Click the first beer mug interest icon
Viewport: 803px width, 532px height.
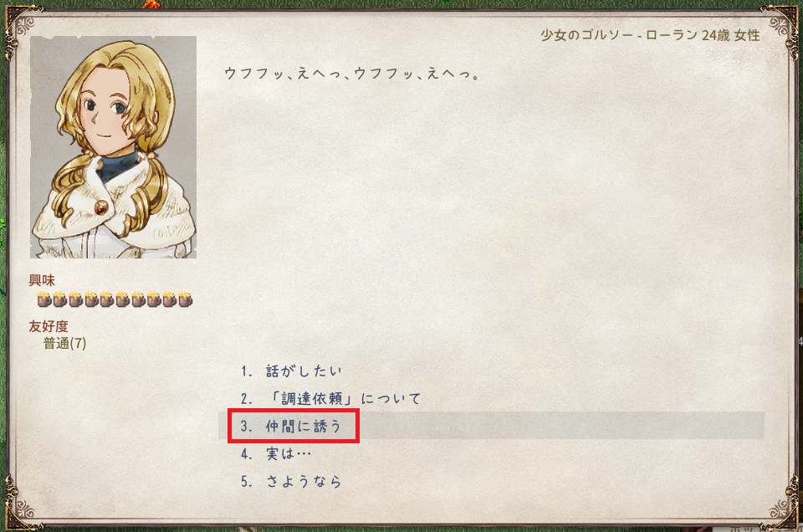[x=44, y=299]
